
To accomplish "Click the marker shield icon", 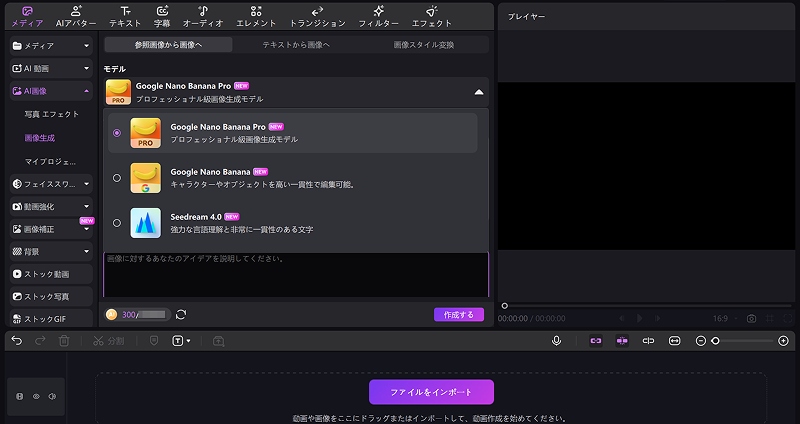I will [154, 341].
